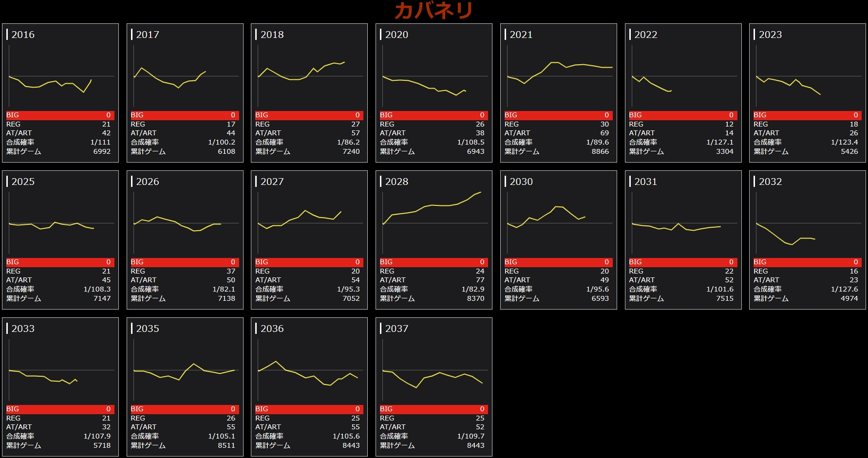Click REG count 30 of machine 2021
Viewport: 868px width, 458px height.
pyautogui.click(x=604, y=124)
